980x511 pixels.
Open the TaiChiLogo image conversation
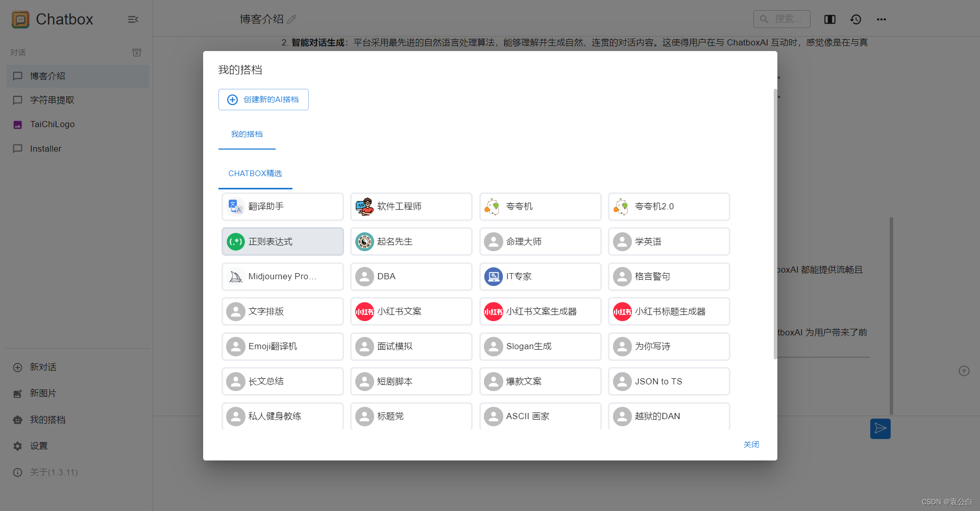(x=78, y=124)
